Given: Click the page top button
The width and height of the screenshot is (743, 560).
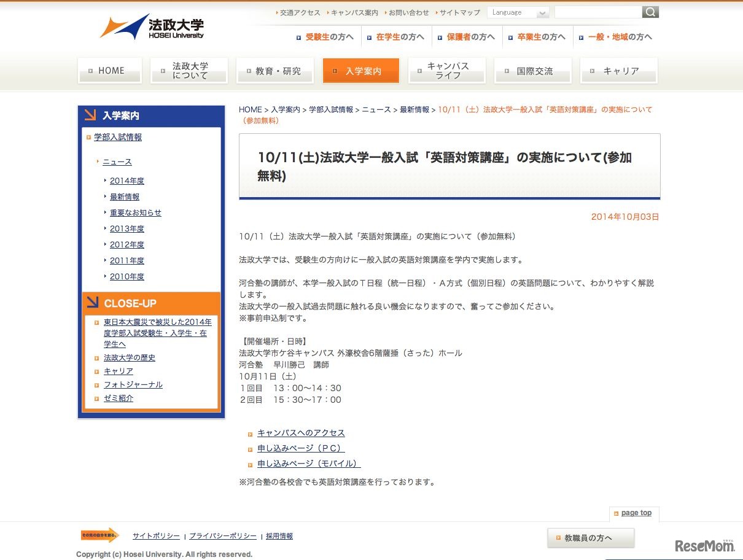Looking at the screenshot, I should 634,513.
